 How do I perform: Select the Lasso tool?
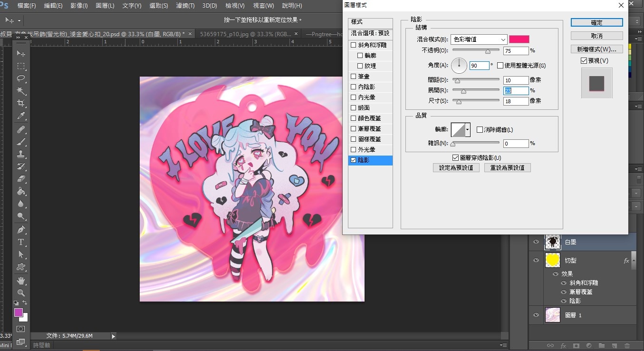pos(21,78)
